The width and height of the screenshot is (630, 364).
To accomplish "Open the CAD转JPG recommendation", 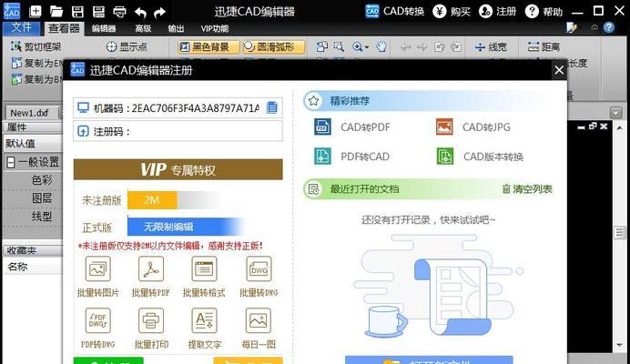I will [x=473, y=127].
